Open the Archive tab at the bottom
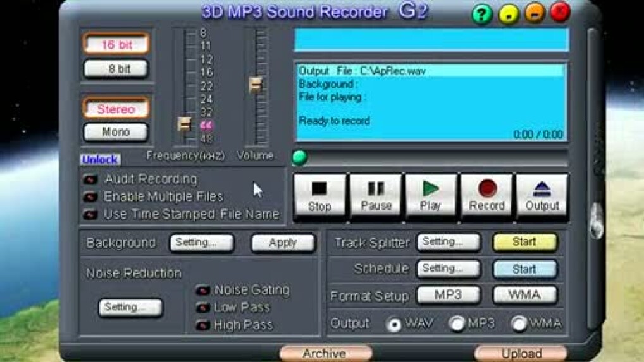 click(x=325, y=354)
